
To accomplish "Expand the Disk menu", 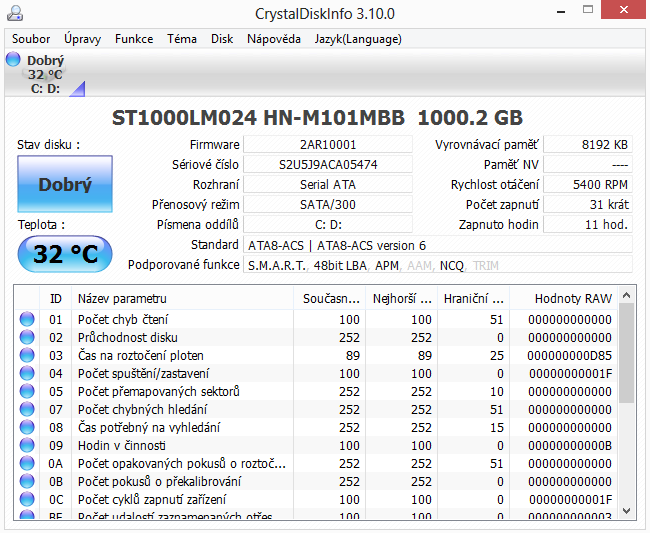I will pyautogui.click(x=222, y=39).
